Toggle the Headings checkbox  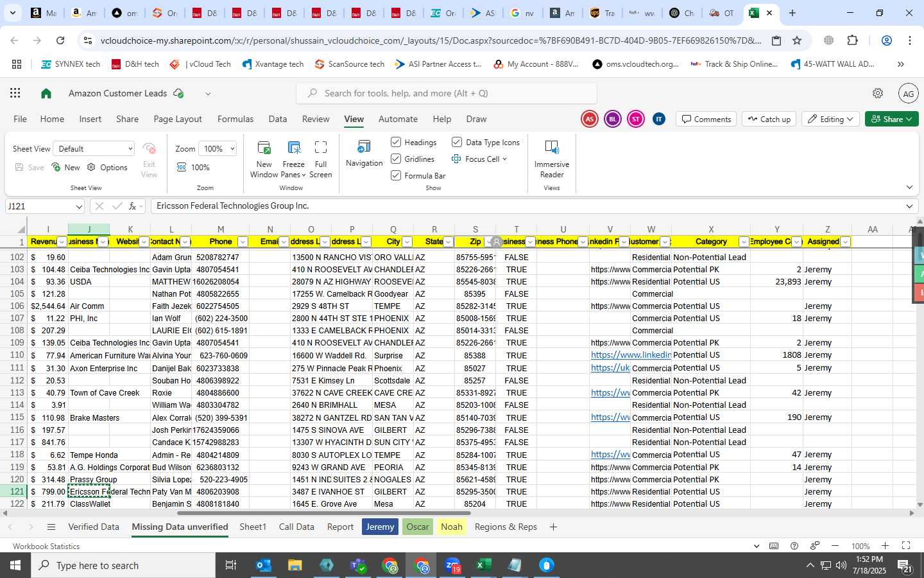[x=396, y=142]
